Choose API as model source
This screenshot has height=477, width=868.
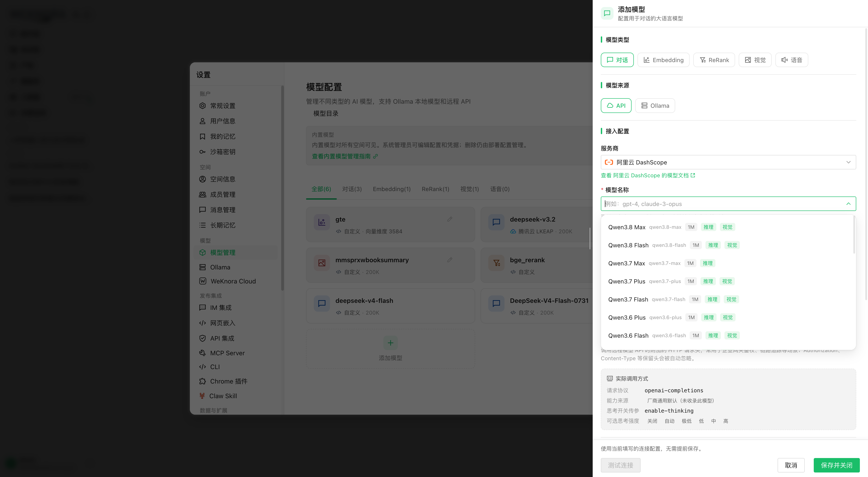[616, 106]
